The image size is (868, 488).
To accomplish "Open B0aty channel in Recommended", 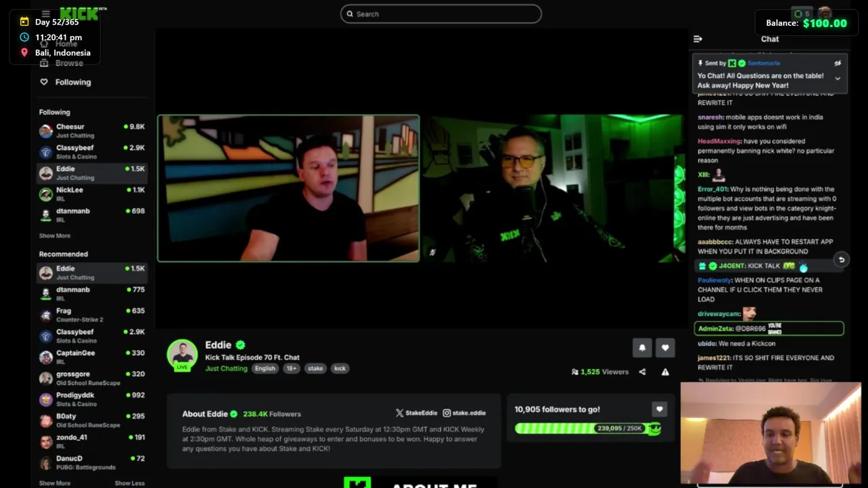I will [x=92, y=420].
